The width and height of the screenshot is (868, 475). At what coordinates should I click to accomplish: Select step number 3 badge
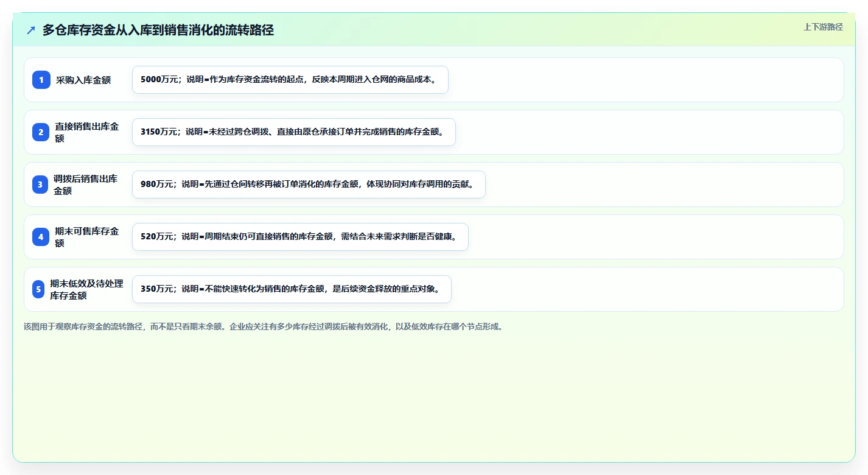(40, 185)
